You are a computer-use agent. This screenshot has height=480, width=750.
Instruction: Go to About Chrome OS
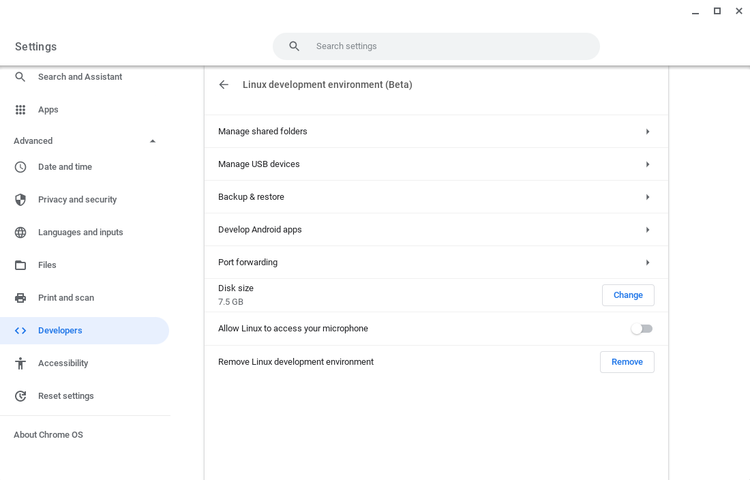point(48,435)
